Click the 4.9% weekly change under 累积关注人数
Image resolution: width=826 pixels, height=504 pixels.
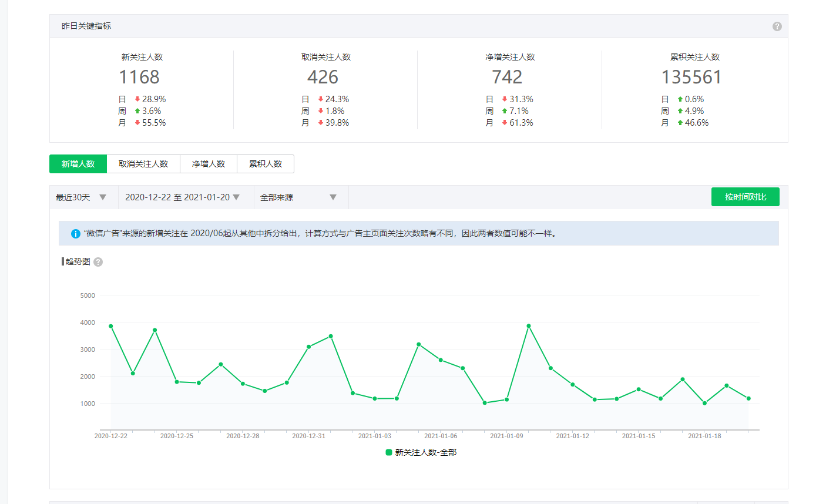pos(694,111)
